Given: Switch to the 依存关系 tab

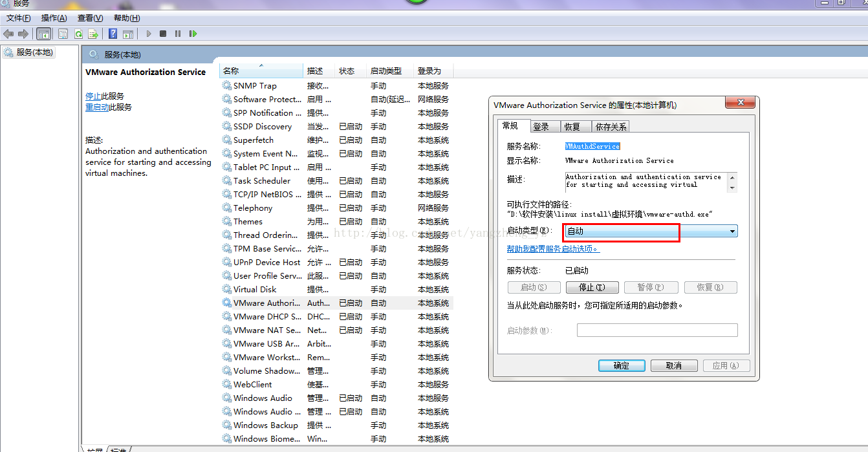Looking at the screenshot, I should pyautogui.click(x=611, y=127).
